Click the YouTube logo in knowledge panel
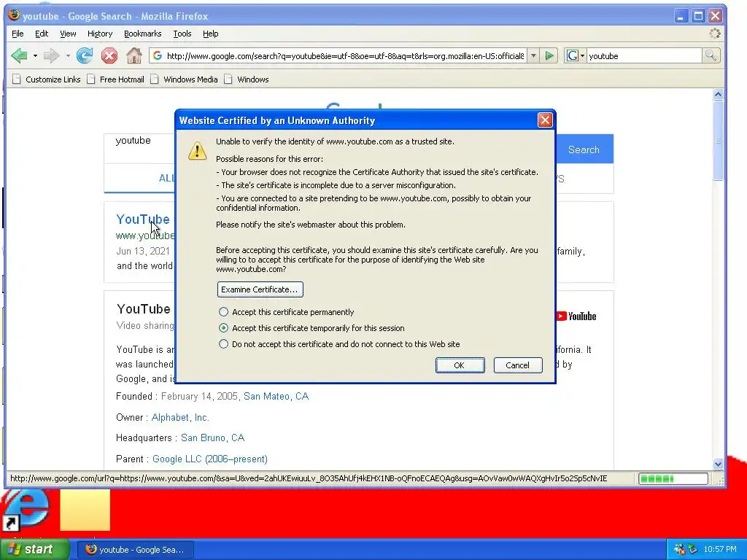The image size is (747, 560). pyautogui.click(x=576, y=316)
